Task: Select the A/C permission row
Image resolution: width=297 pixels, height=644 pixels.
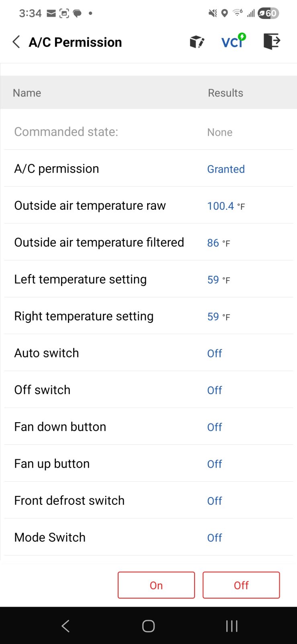Action: (x=148, y=169)
